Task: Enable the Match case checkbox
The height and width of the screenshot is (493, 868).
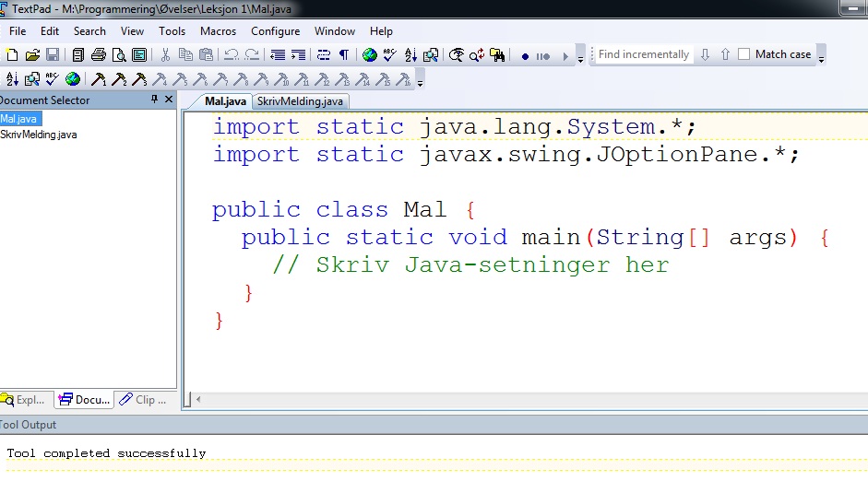Action: (744, 54)
